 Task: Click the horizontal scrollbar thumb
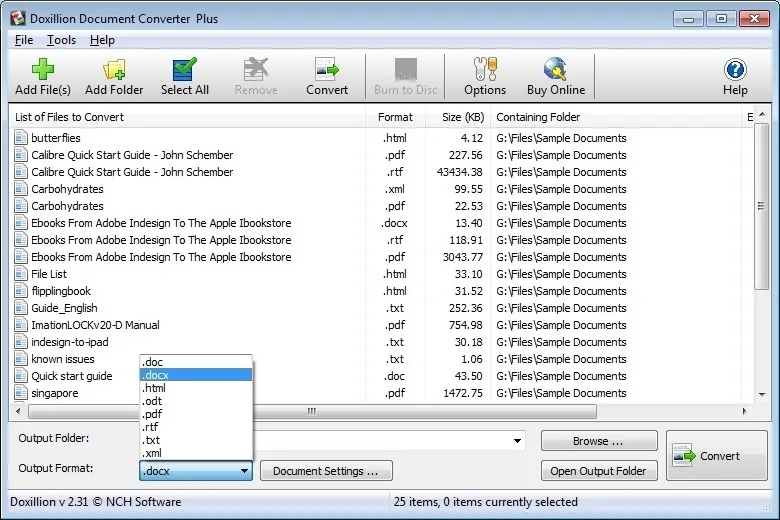312,412
